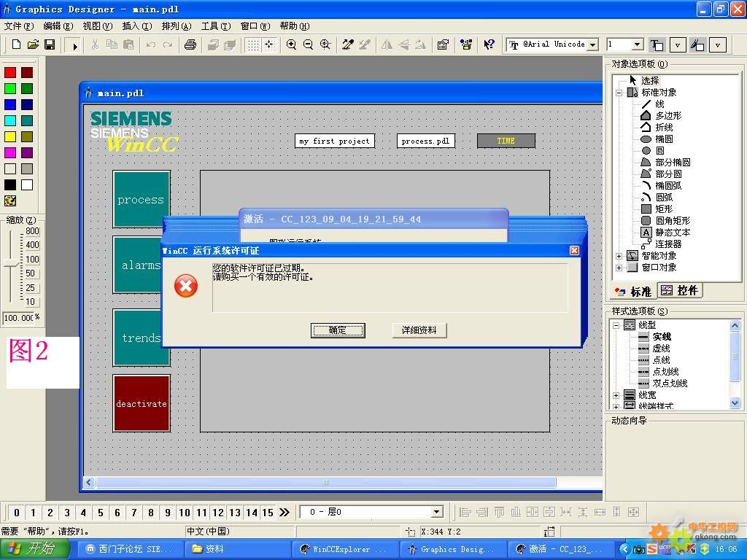Expand the 线宽 style tree node
Image resolution: width=747 pixels, height=560 pixels.
tap(616, 395)
